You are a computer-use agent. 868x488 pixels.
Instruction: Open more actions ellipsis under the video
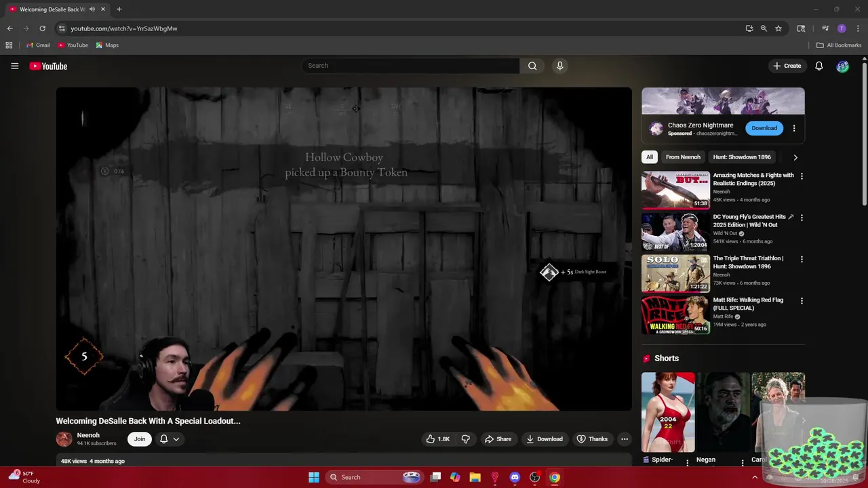[625, 439]
